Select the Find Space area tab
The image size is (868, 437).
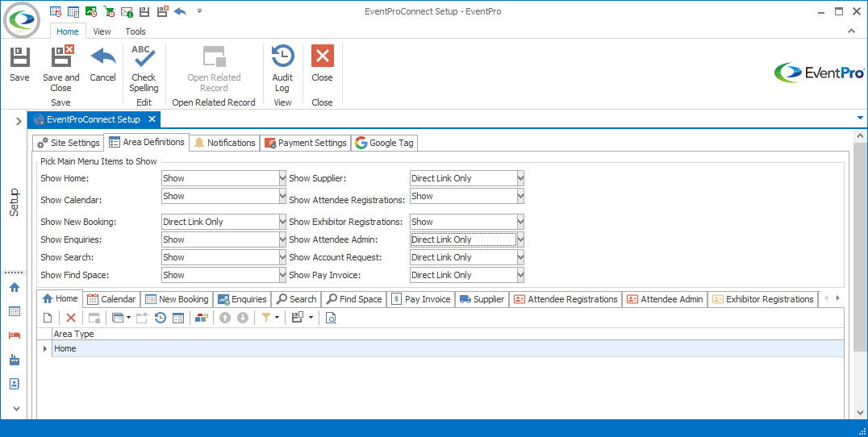click(x=354, y=299)
